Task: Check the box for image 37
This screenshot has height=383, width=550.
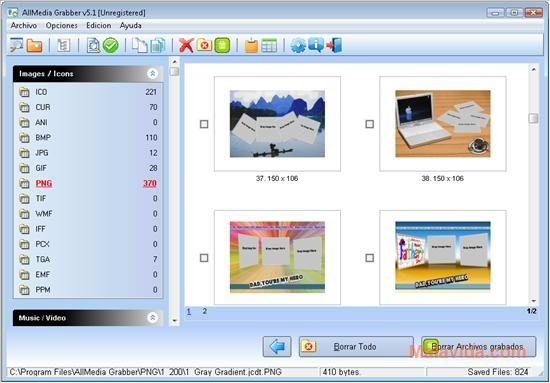Action: [204, 124]
